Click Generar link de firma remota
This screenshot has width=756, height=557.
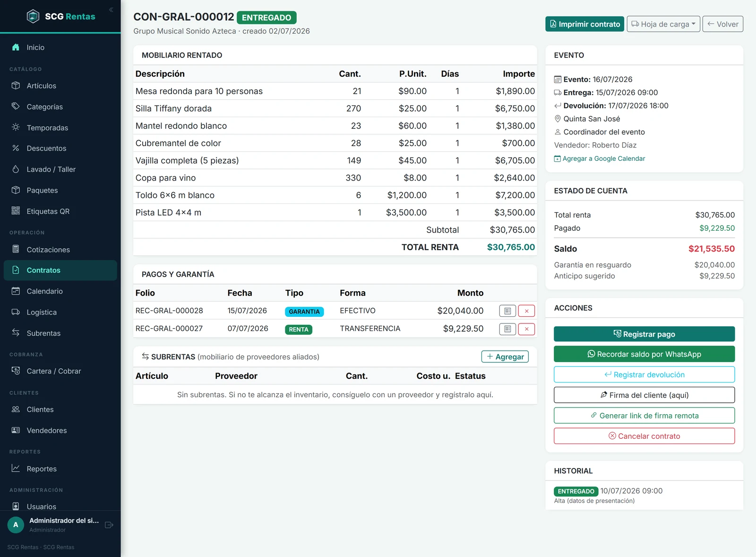tap(644, 416)
